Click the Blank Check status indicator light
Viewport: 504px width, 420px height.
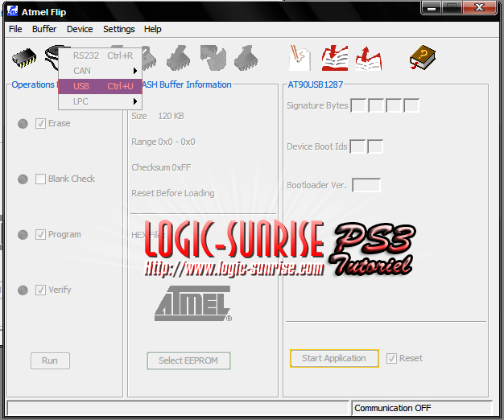(23, 179)
